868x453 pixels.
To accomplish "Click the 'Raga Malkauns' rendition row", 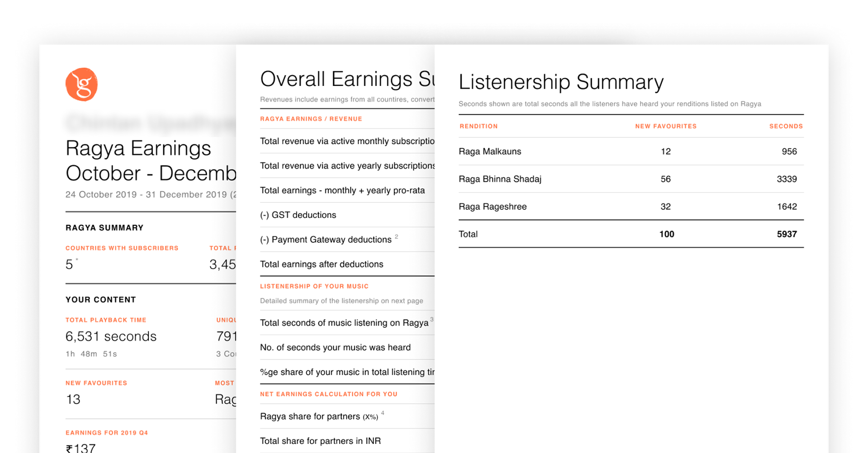I will pos(631,151).
